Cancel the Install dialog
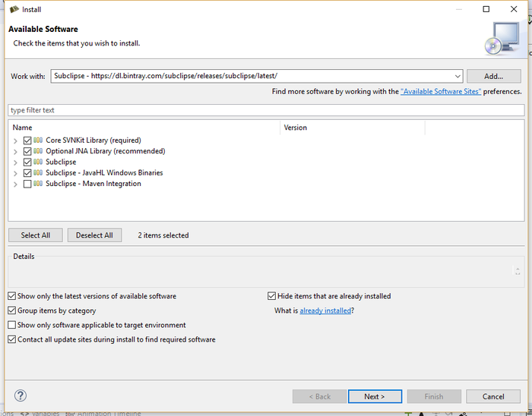 coord(493,396)
